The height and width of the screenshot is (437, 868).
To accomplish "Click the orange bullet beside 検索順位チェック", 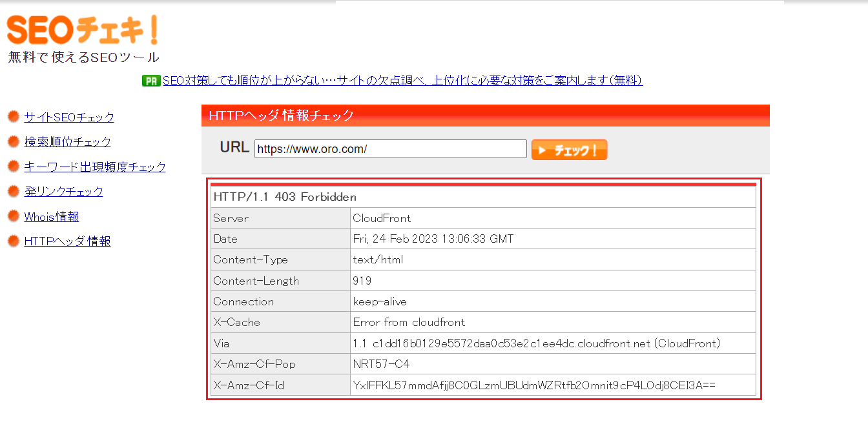I will 13,141.
